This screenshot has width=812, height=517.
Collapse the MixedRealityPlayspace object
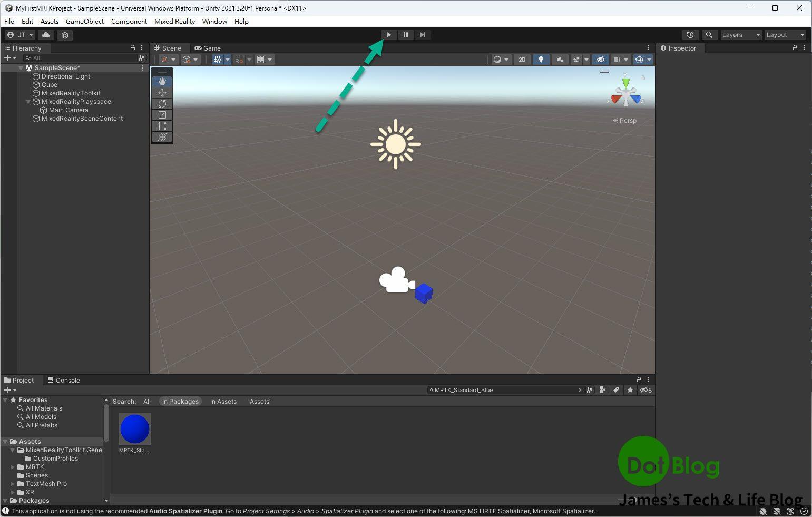pos(28,102)
